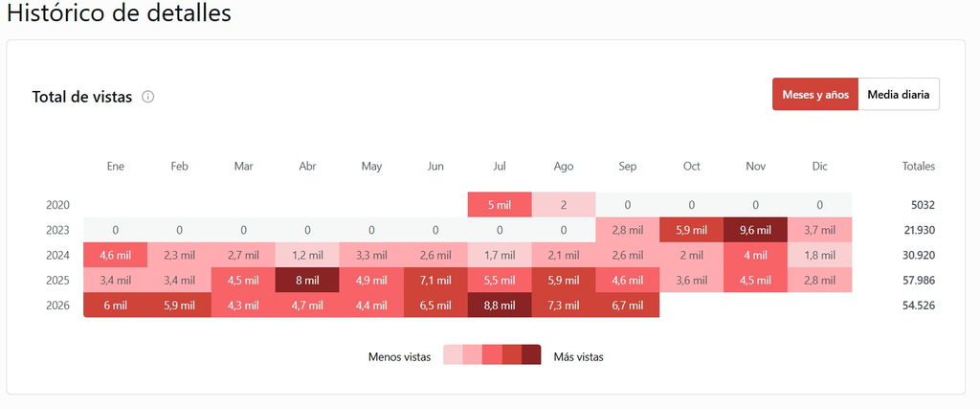This screenshot has width=980, height=409.
Task: Click the Nov month column header
Action: [x=756, y=167]
